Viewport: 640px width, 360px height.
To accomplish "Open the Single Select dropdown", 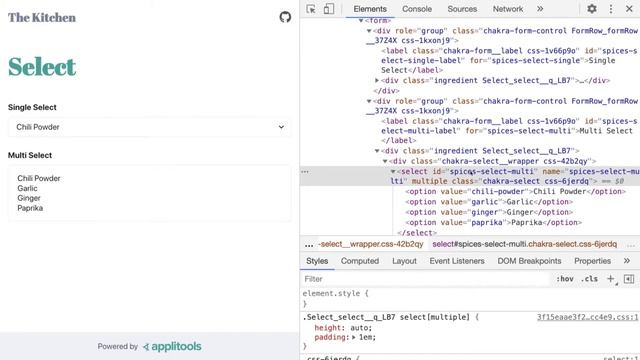I will [150, 127].
